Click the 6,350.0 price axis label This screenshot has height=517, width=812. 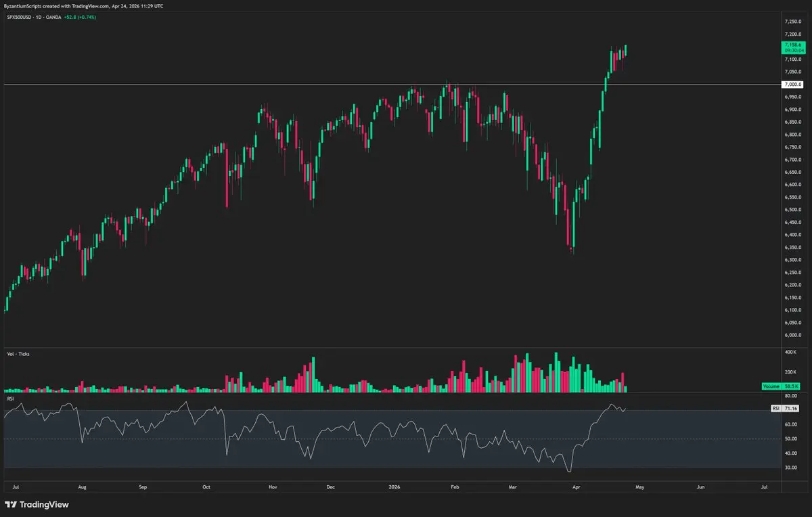[x=793, y=247]
